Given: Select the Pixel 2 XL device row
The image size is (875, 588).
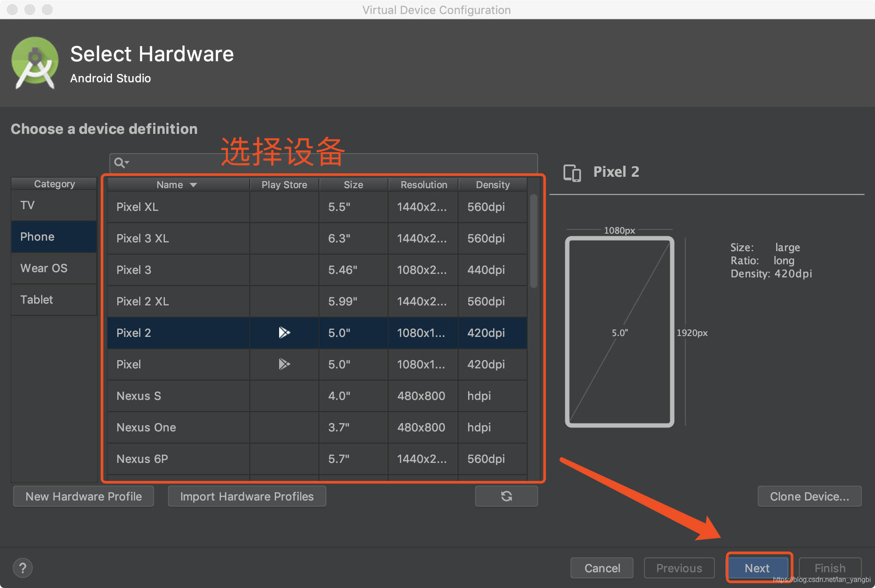Looking at the screenshot, I should click(x=317, y=301).
